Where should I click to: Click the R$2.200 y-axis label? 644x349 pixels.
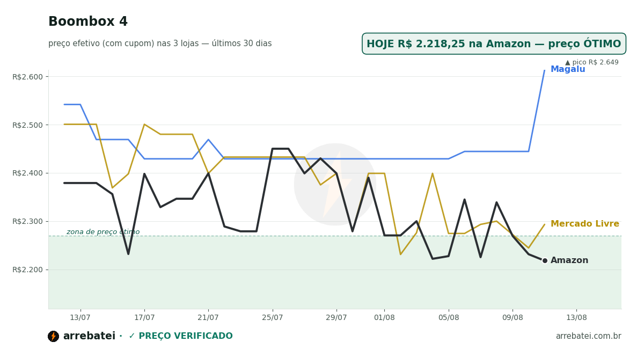tap(27, 270)
